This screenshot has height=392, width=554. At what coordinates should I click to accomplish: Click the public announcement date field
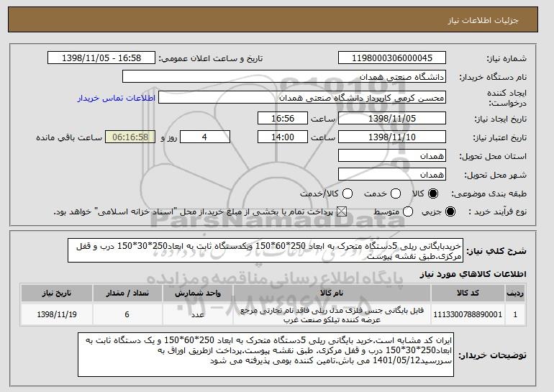(101, 58)
